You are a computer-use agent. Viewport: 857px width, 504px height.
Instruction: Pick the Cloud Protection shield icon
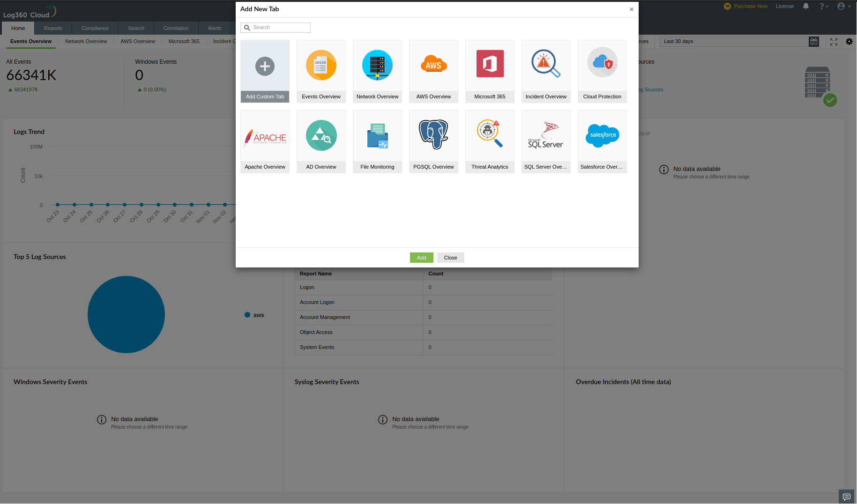coord(602,62)
